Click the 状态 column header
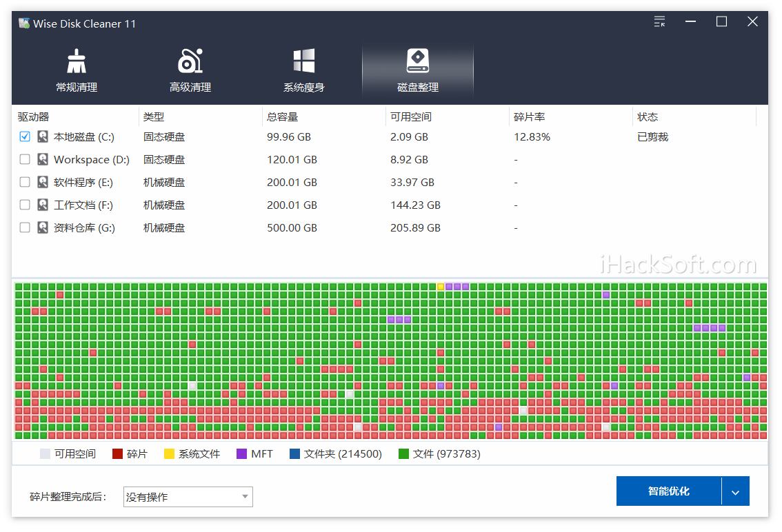Viewport: 782px width, 532px height. click(648, 116)
